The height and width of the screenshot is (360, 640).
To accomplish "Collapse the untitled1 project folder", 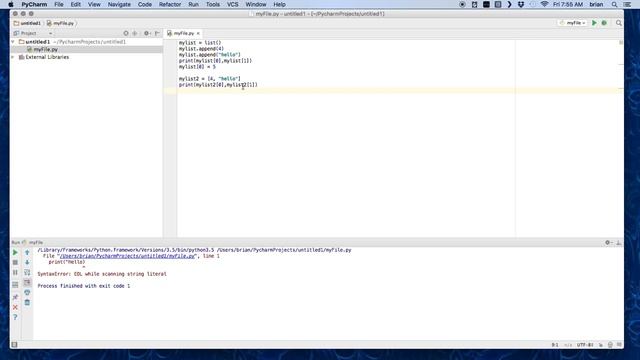I will point(13,42).
